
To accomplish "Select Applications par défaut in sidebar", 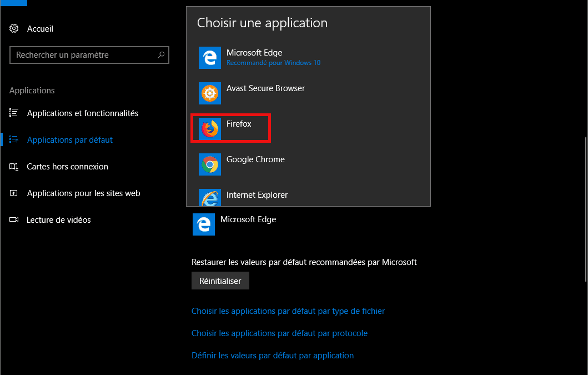I will (69, 140).
